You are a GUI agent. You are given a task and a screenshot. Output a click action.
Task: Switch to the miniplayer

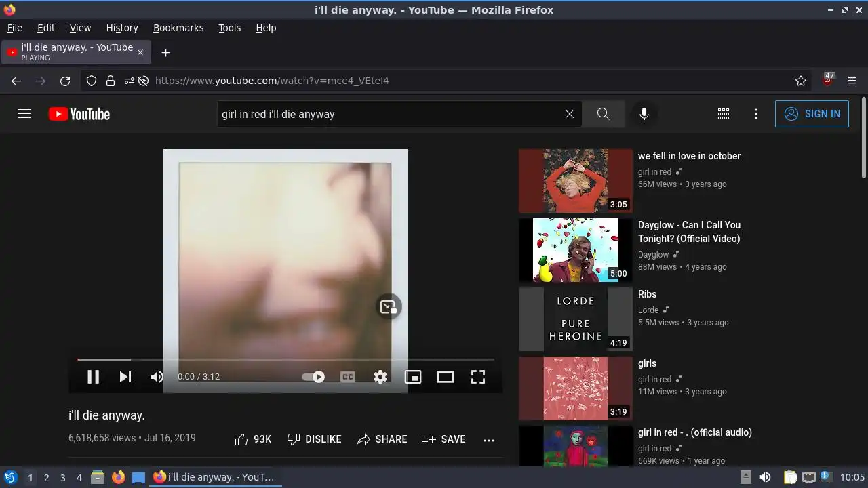coord(413,377)
